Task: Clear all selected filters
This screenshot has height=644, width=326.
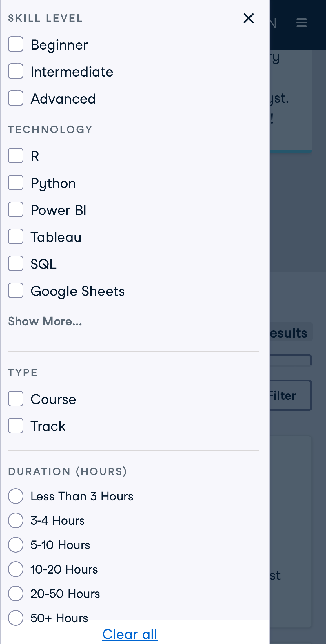Action: pyautogui.click(x=130, y=634)
